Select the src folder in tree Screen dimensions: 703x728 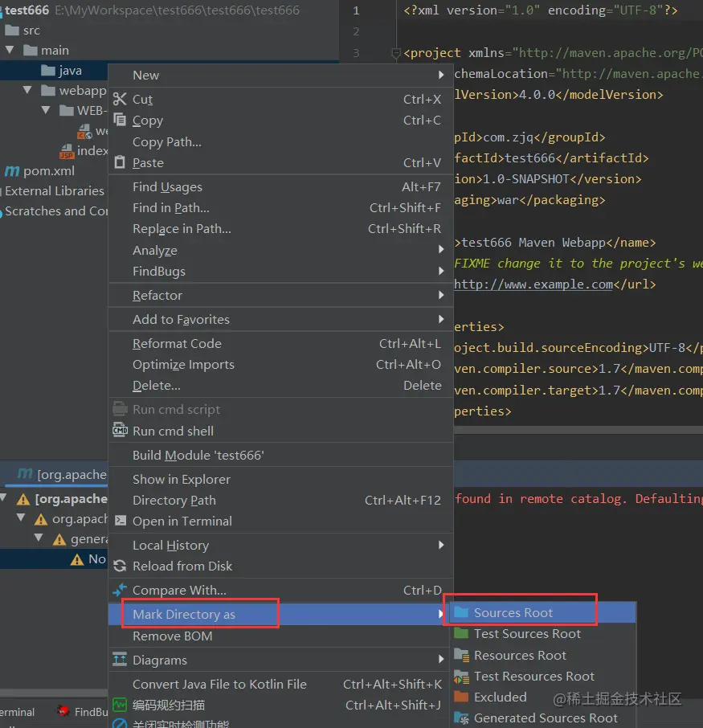[x=31, y=31]
